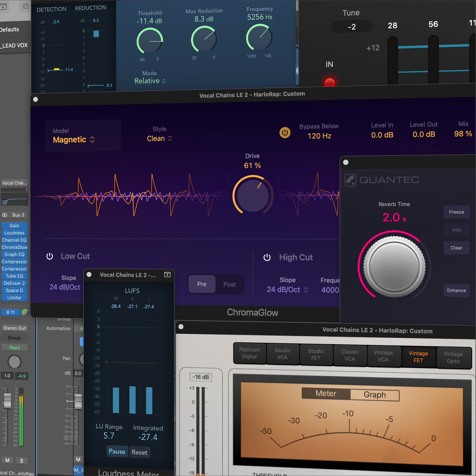Toggle the High Cut power icon
476x476 pixels.
267,257
